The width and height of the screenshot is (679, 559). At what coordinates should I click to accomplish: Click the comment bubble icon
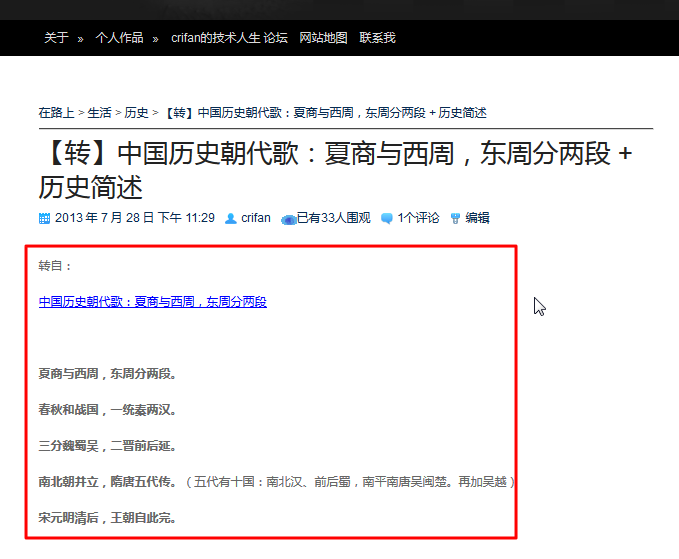point(387,219)
